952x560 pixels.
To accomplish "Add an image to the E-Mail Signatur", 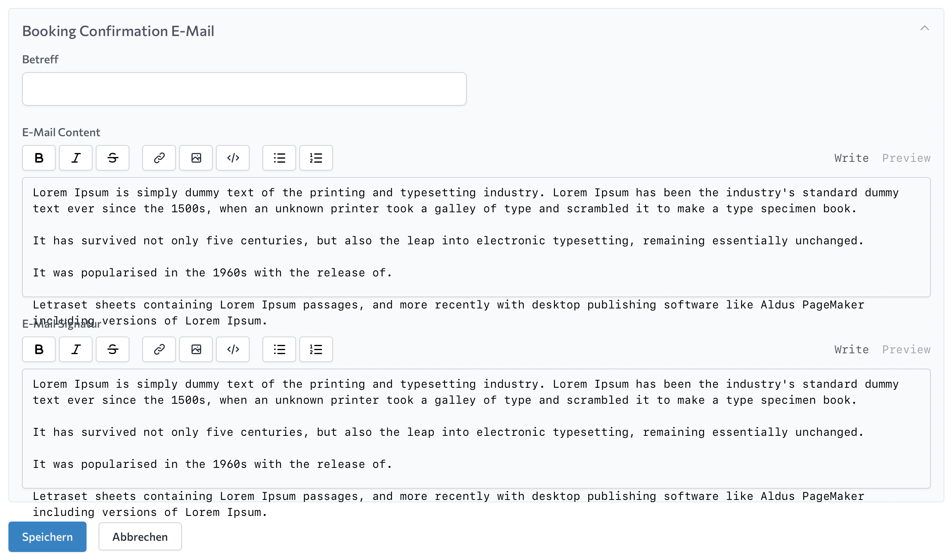I will coord(196,349).
